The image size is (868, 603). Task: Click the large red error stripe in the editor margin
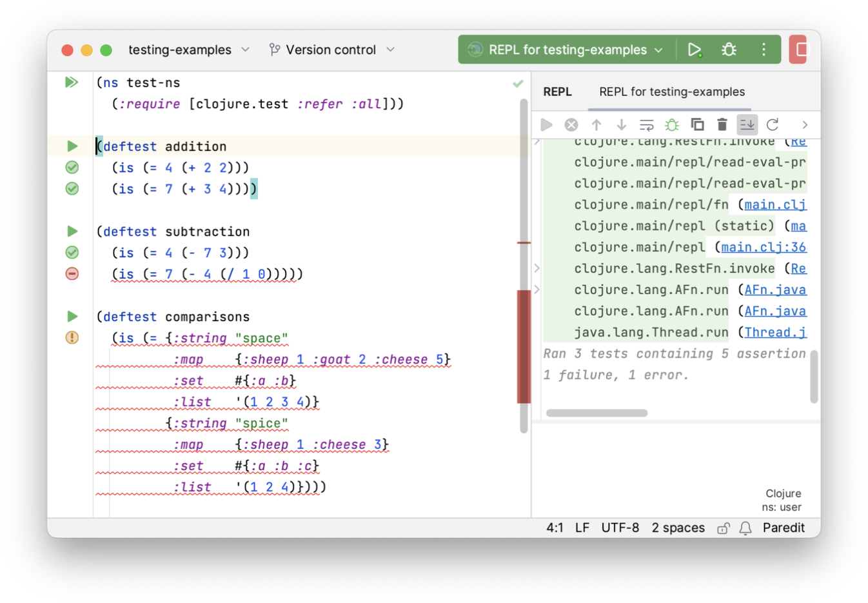(524, 346)
